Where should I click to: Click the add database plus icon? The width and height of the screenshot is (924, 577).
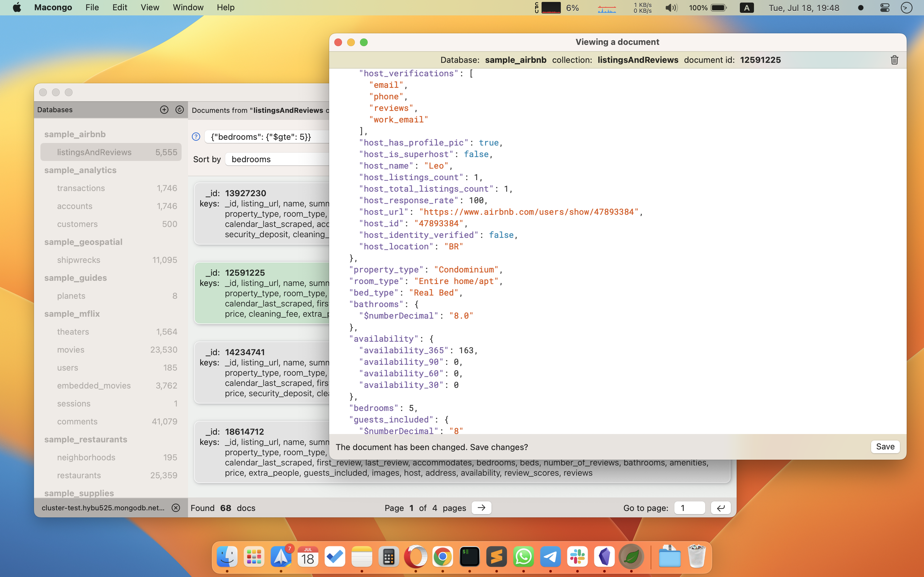[164, 110]
